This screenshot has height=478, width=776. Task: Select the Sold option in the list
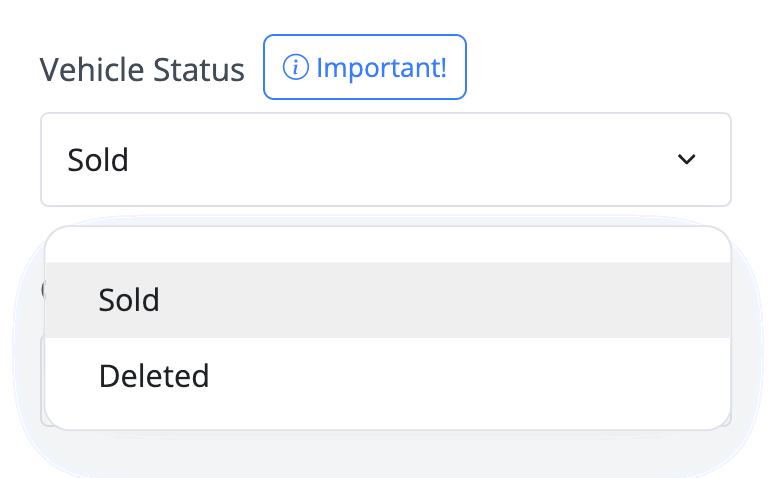click(x=388, y=300)
